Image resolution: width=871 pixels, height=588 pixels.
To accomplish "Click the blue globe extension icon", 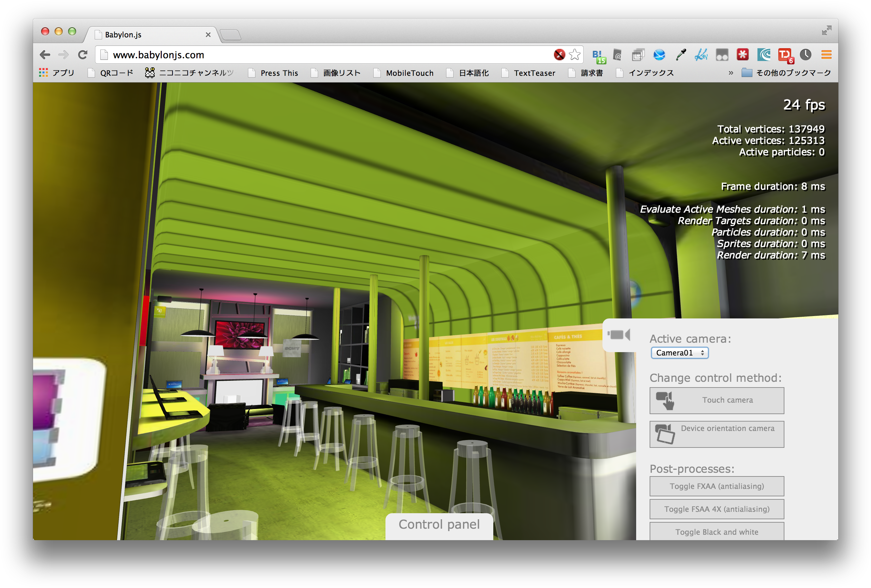I will tap(659, 55).
